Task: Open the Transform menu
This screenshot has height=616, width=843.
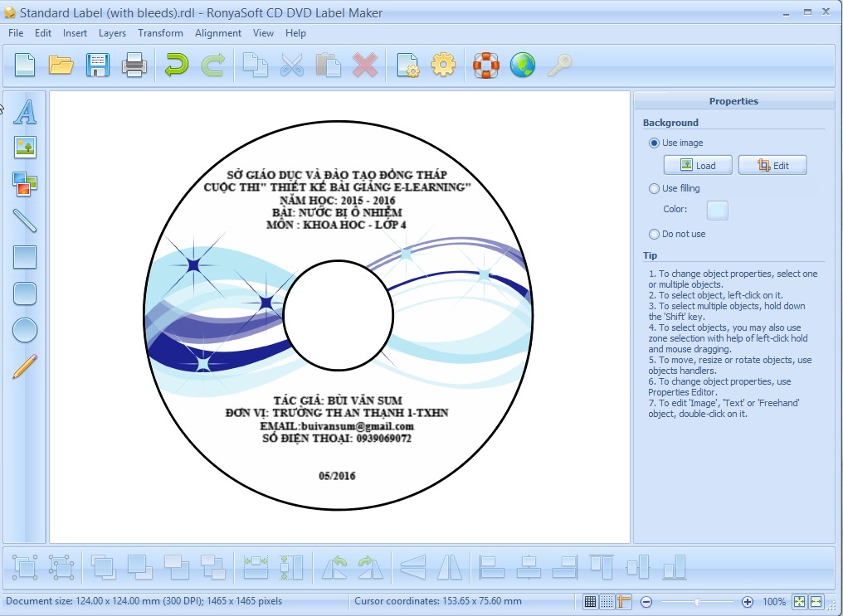Action: point(160,33)
